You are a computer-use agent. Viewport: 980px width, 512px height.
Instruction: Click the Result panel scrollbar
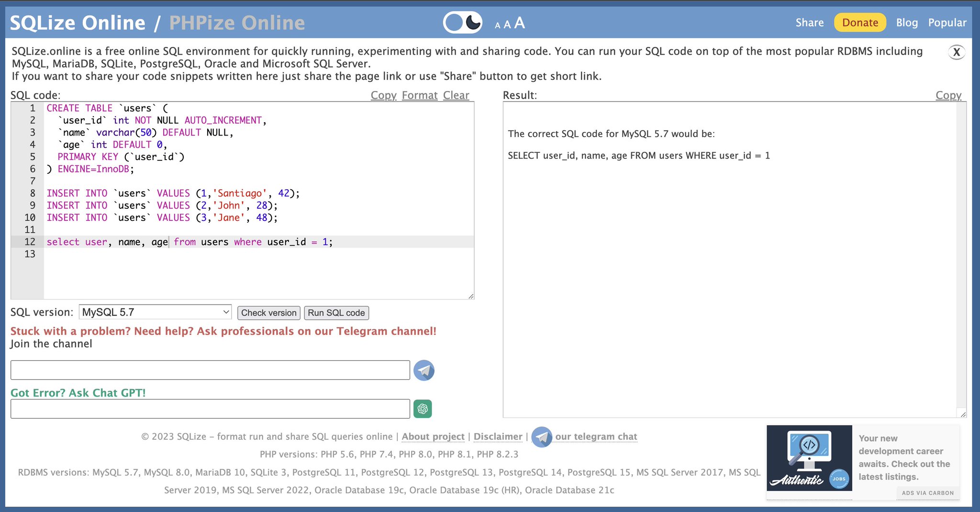(961, 255)
